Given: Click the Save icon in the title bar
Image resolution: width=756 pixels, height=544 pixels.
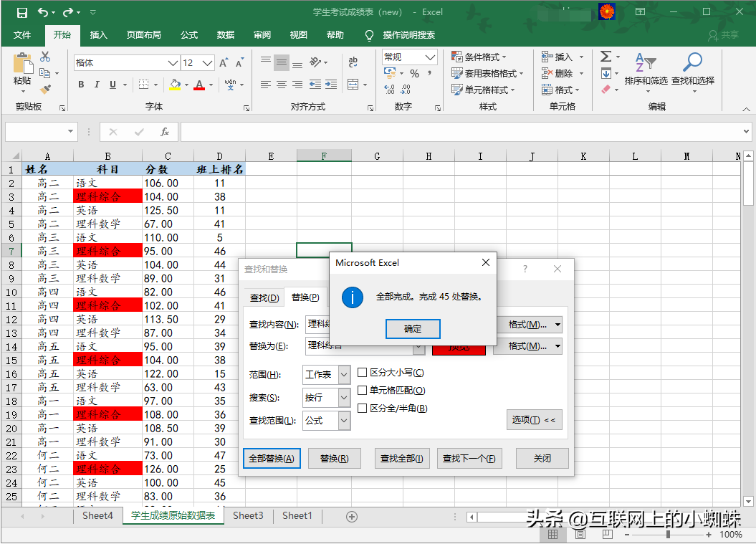Looking at the screenshot, I should click(x=22, y=12).
